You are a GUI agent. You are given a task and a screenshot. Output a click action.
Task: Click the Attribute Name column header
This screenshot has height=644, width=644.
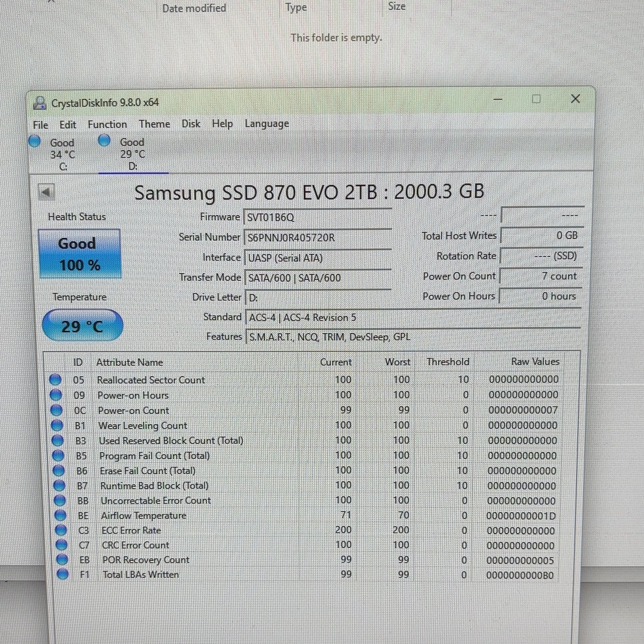click(x=130, y=362)
